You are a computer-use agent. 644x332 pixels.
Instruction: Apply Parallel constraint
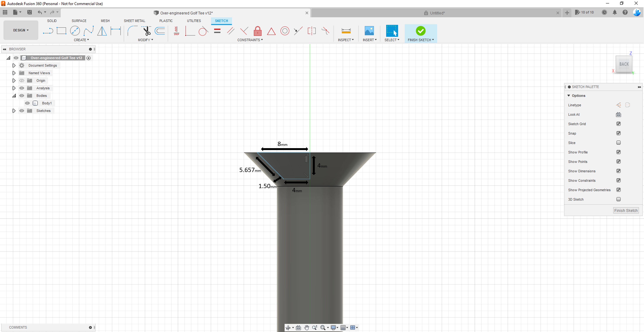pyautogui.click(x=231, y=31)
